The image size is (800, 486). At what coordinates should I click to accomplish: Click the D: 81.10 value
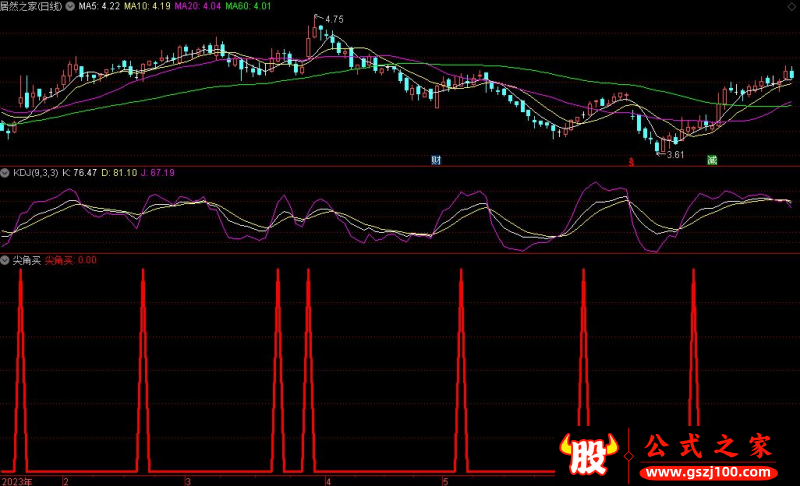point(119,173)
